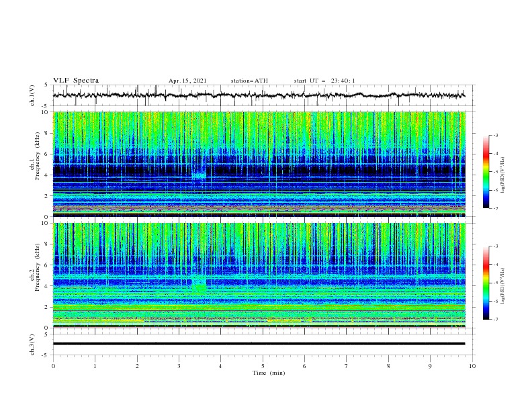Click the lower colorbar "log(PSD)(V²/Hz)" label

tap(502, 286)
